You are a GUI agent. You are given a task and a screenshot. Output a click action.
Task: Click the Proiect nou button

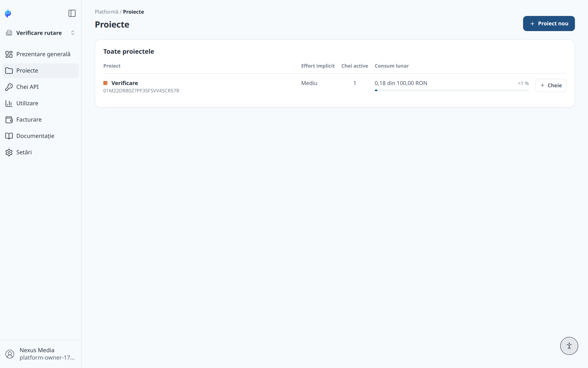[549, 23]
